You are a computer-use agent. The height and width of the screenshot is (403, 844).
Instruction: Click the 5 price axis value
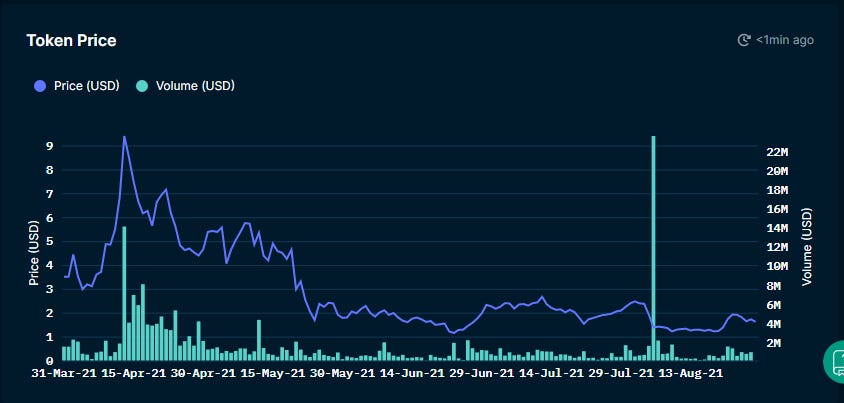[x=50, y=242]
